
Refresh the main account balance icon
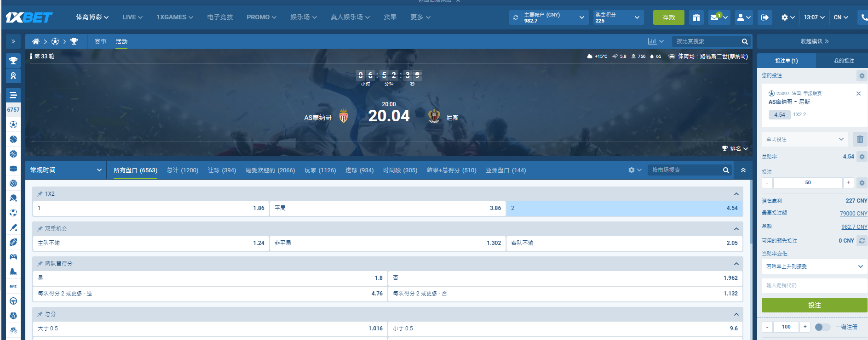[516, 17]
